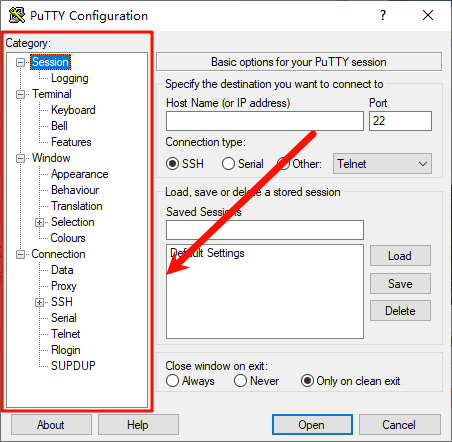
Task: Open the Logging category
Action: tap(69, 78)
